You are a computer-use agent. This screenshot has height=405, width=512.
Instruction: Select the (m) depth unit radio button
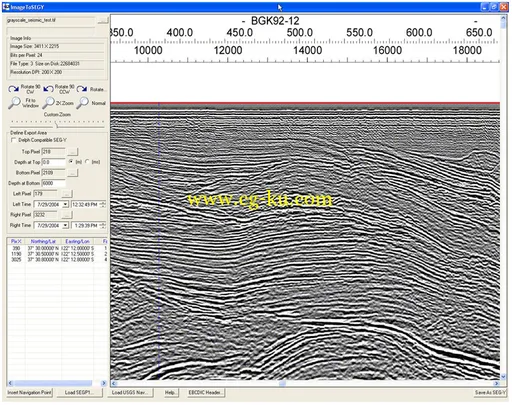pos(71,162)
